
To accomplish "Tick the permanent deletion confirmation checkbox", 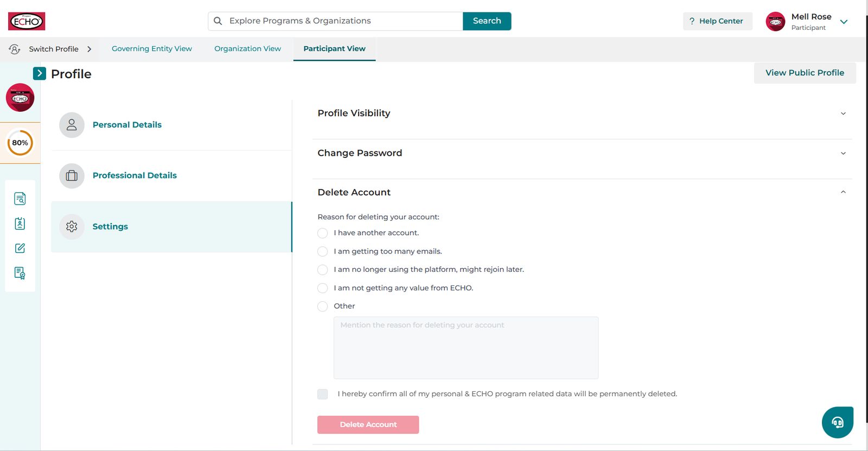I will point(322,394).
